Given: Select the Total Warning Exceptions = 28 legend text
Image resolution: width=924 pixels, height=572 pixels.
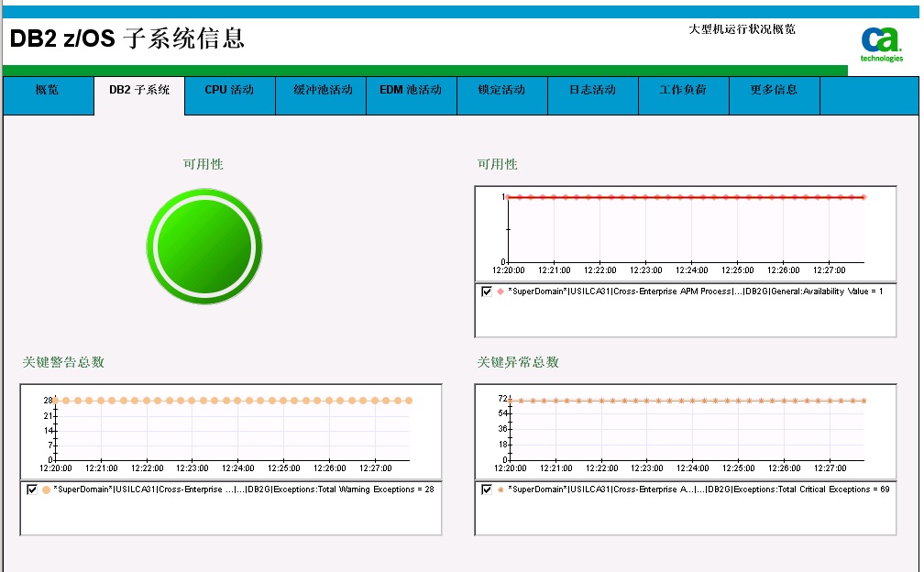Looking at the screenshot, I should tap(244, 489).
